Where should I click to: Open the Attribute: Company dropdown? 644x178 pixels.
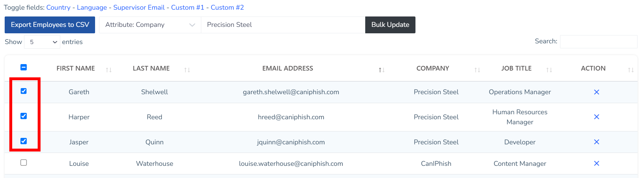pos(150,25)
